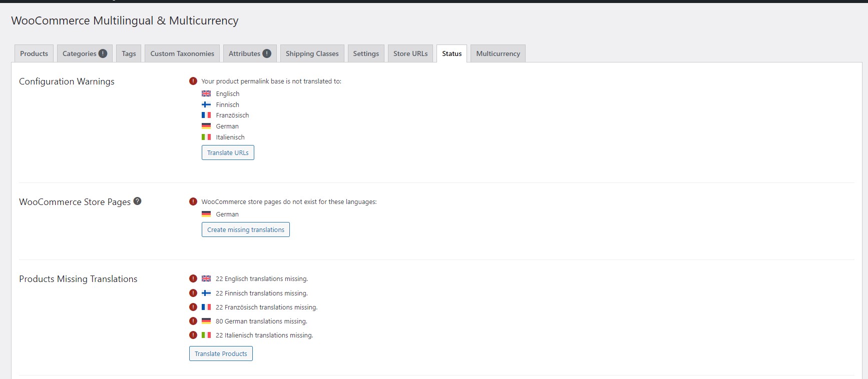Click 'Your product permalink base is not translated to:'
Viewport: 868px width, 379px height.
click(271, 81)
